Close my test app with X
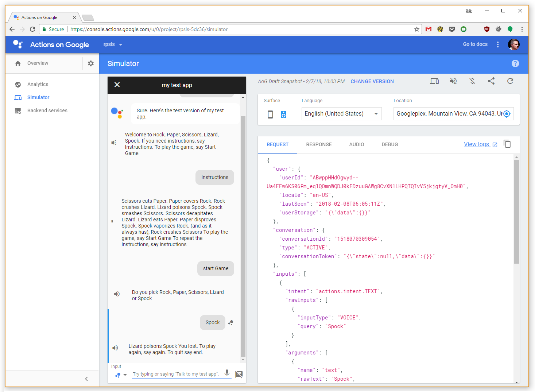 [117, 85]
